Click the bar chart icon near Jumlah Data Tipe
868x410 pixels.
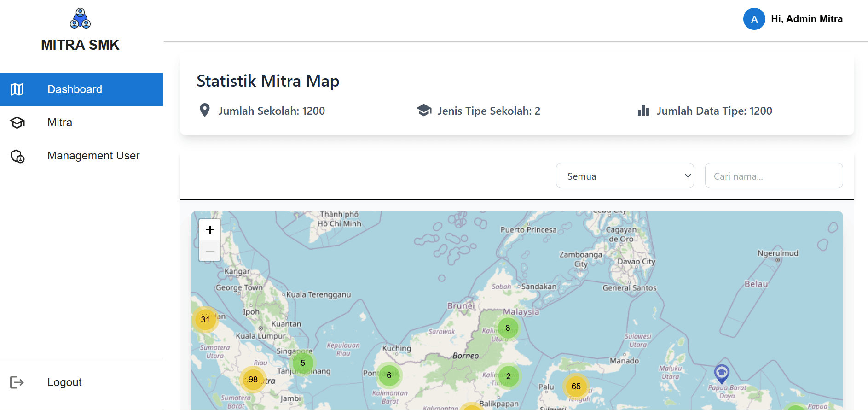643,110
